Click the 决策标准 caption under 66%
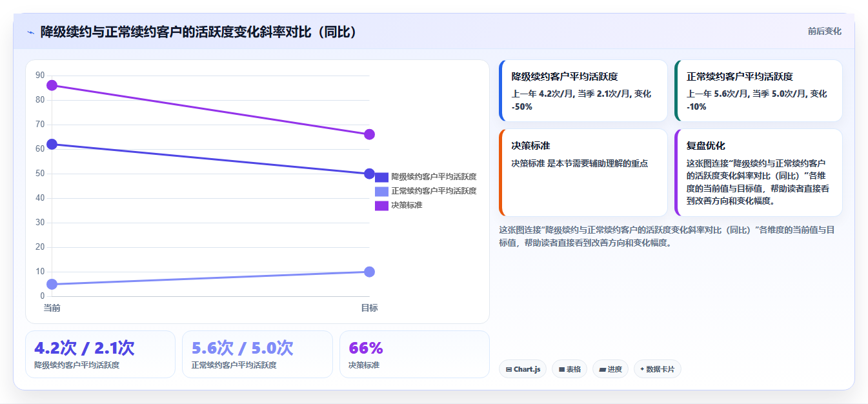Viewport: 868px width, 404px height. point(364,365)
